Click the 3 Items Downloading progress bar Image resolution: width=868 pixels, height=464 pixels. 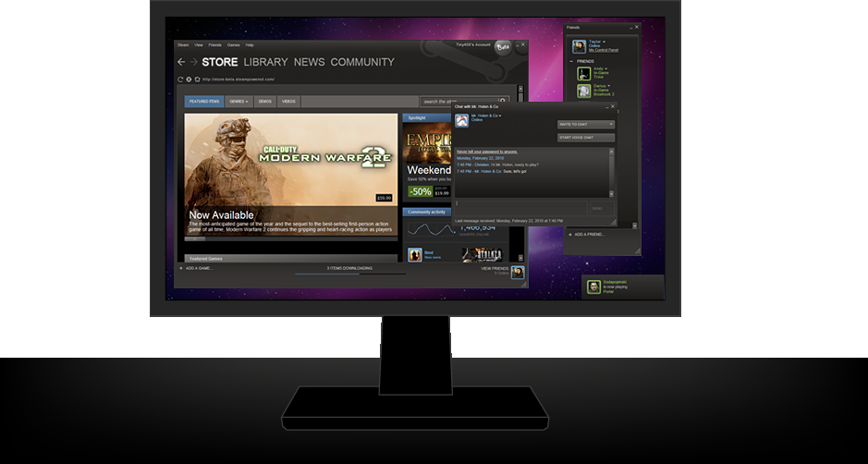(x=349, y=274)
